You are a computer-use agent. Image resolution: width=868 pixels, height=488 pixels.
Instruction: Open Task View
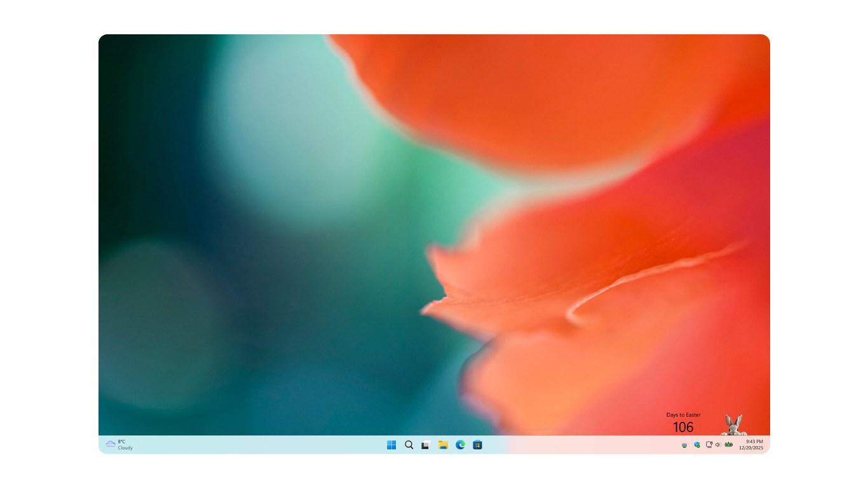425,445
